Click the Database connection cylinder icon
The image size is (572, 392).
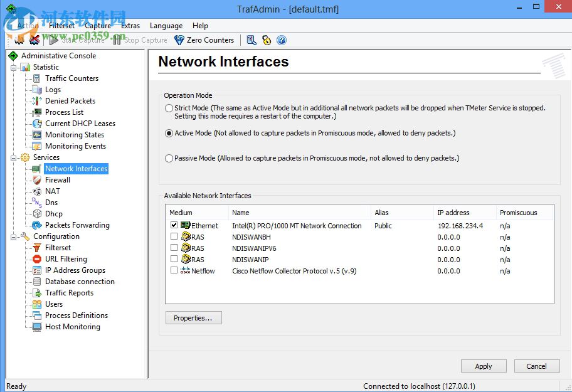(x=37, y=282)
